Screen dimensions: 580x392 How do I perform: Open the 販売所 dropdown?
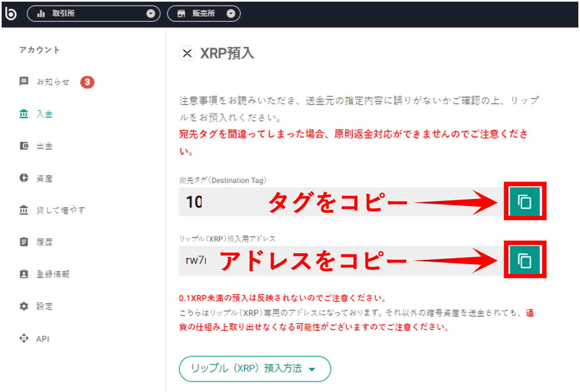point(204,14)
